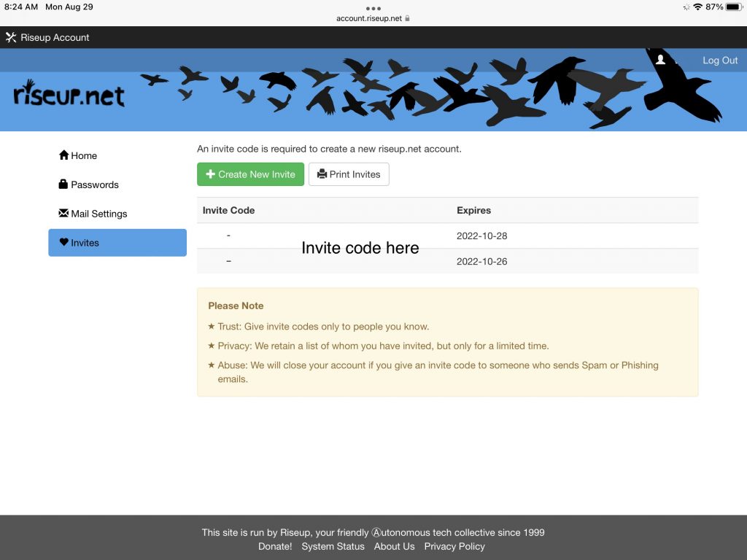Click the plus icon on Create New Invite

(x=210, y=174)
